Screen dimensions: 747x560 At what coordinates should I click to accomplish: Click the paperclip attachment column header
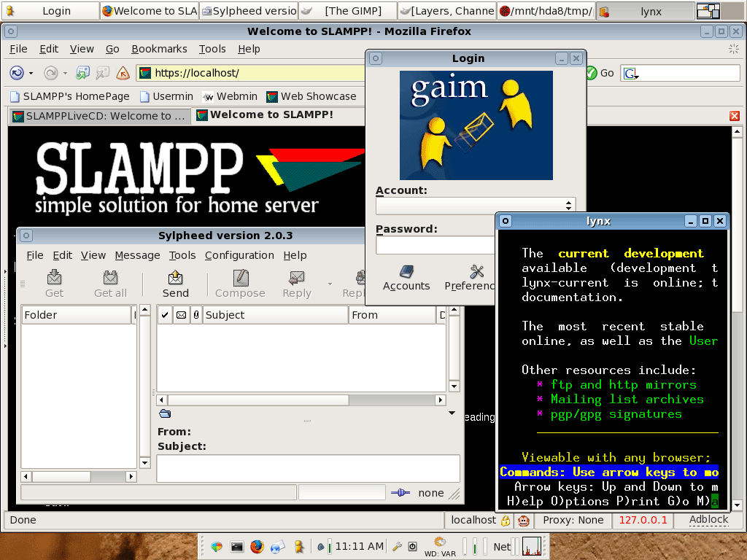[196, 315]
